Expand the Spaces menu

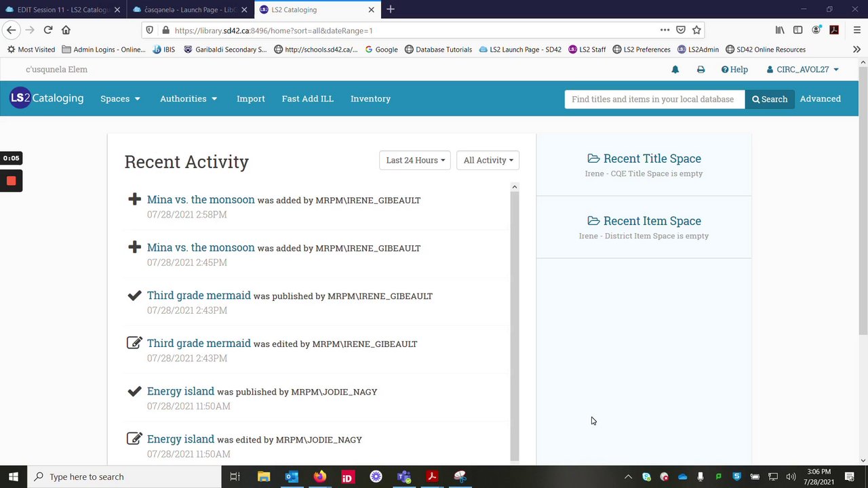tap(120, 99)
